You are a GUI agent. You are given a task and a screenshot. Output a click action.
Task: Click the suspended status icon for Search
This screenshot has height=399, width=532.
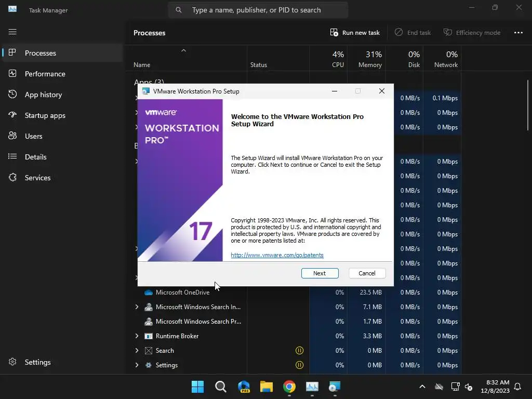tap(299, 351)
